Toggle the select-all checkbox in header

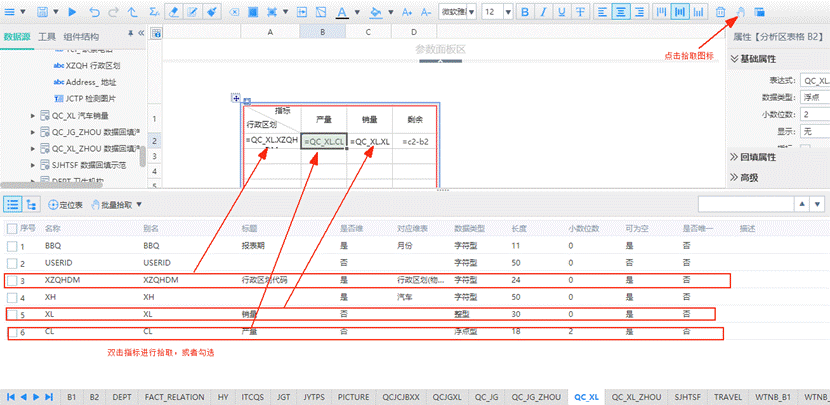[12, 228]
